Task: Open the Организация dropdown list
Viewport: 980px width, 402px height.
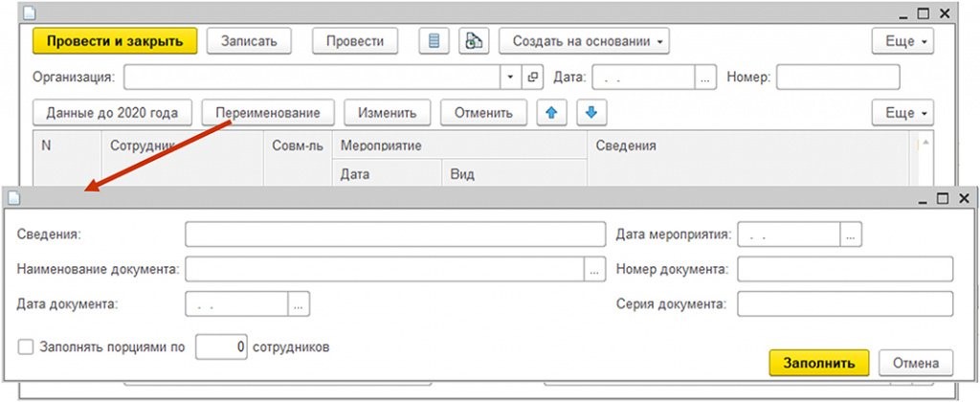Action: 510,77
